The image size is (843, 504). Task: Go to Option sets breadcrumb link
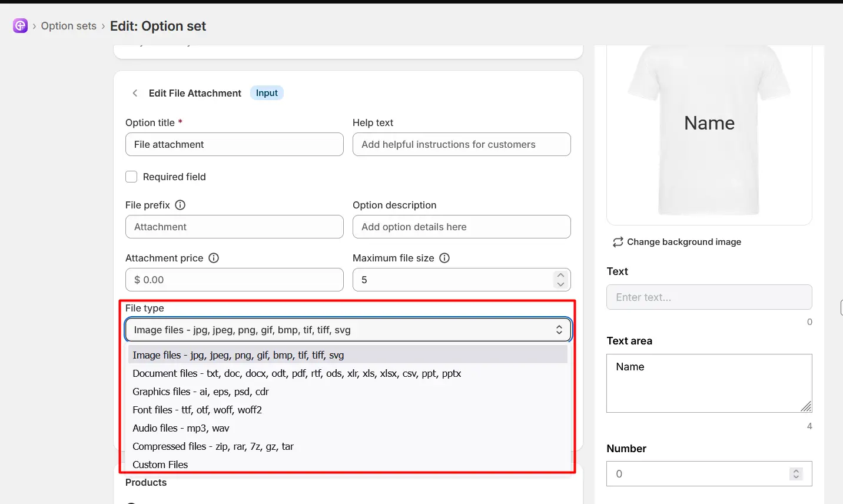click(69, 26)
